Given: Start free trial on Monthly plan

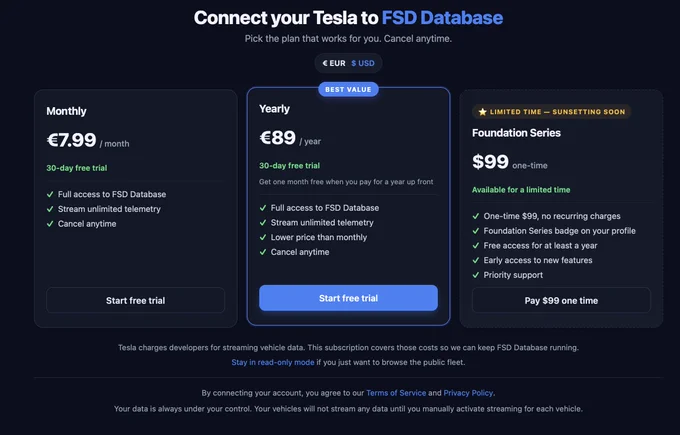Looking at the screenshot, I should (135, 300).
